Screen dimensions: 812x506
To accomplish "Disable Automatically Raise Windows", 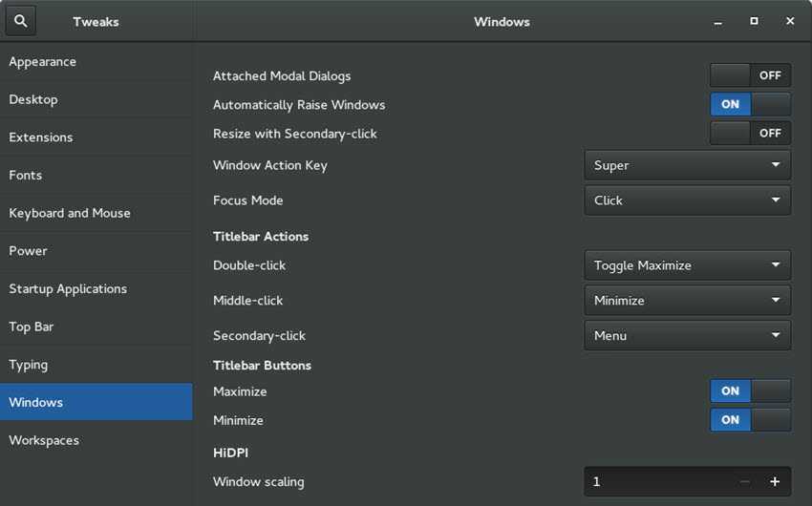I will point(750,104).
